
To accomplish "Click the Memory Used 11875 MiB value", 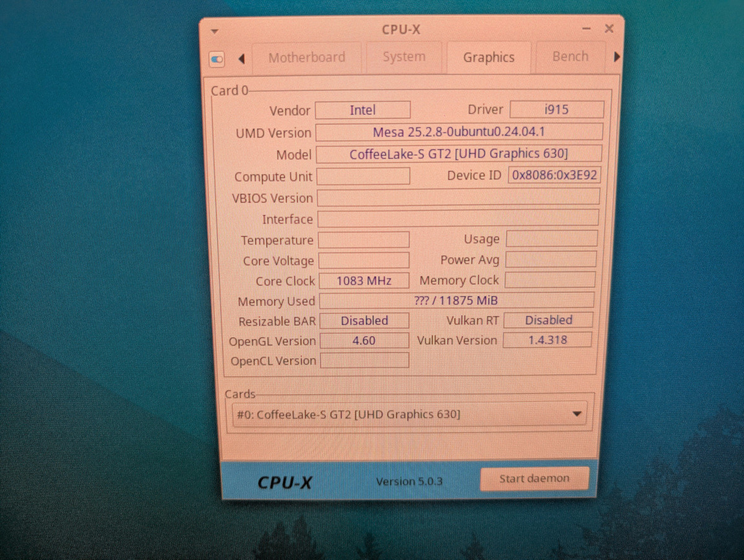I will click(x=456, y=300).
